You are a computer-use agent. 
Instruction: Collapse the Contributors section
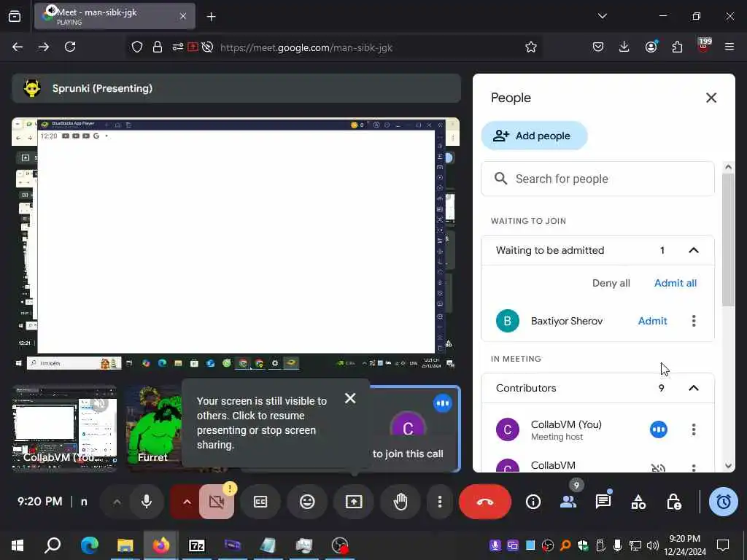(694, 388)
